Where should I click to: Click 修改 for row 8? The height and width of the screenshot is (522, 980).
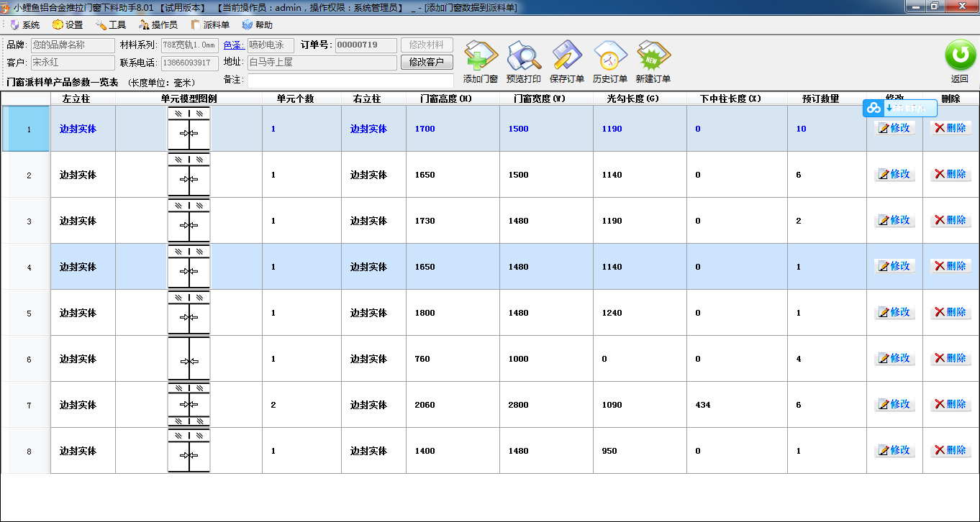tap(894, 450)
